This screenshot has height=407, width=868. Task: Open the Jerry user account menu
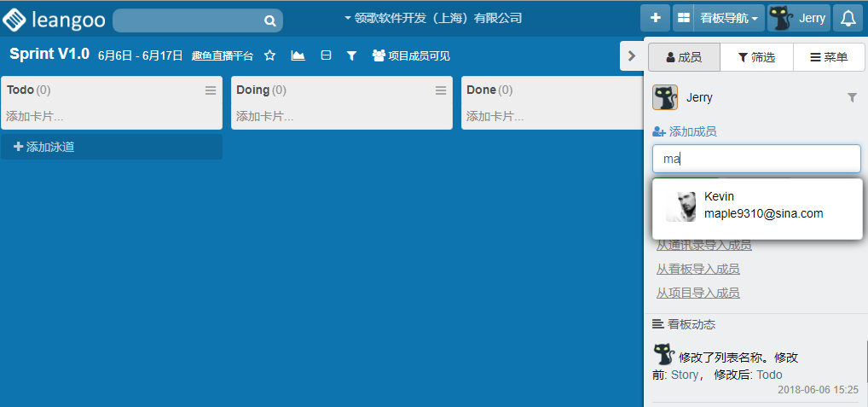798,18
